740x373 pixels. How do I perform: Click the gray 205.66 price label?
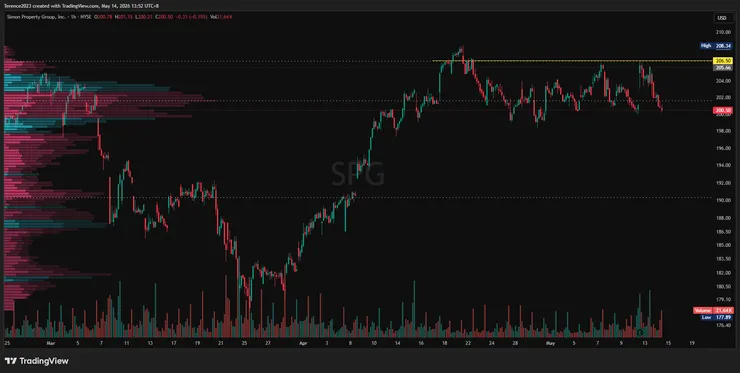click(x=723, y=68)
